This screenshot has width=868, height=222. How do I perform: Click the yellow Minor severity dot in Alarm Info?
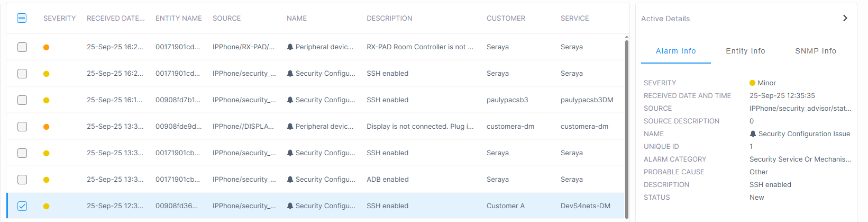coord(752,83)
